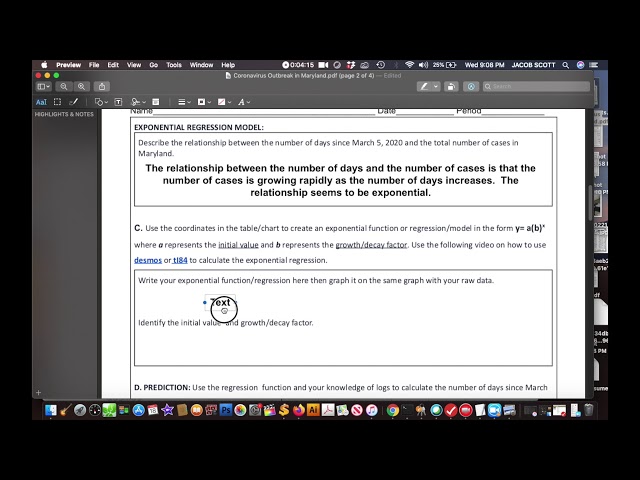
Task: Open the Text Style dropdown
Action: (243, 102)
